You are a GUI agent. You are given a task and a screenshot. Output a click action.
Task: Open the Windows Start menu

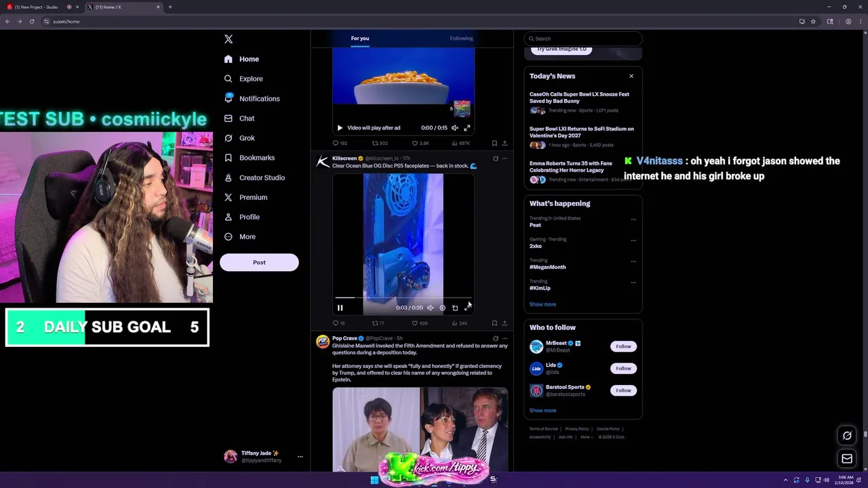click(x=374, y=480)
